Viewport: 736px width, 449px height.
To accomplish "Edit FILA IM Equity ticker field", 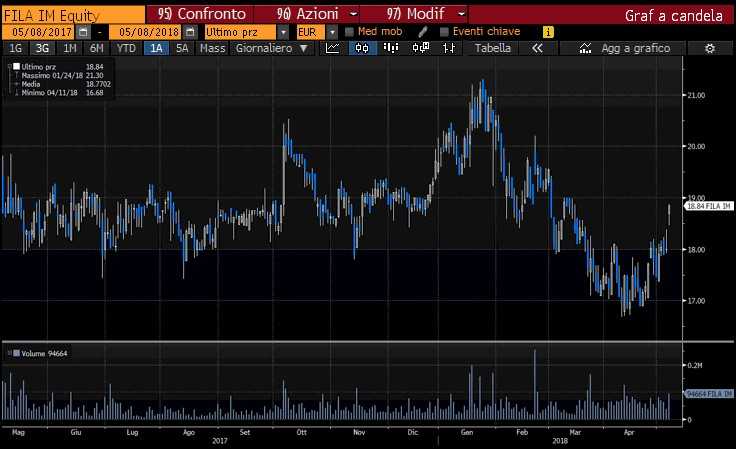I will click(73, 15).
